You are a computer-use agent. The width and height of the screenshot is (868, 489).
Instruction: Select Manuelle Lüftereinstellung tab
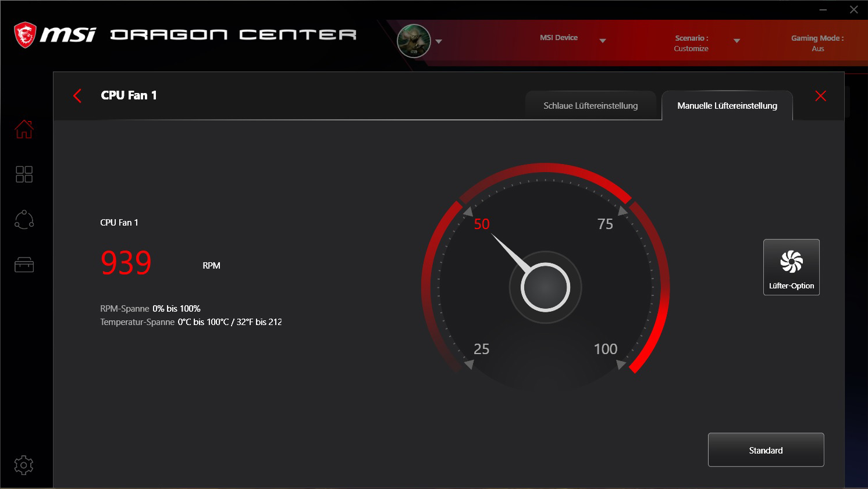[x=727, y=106]
